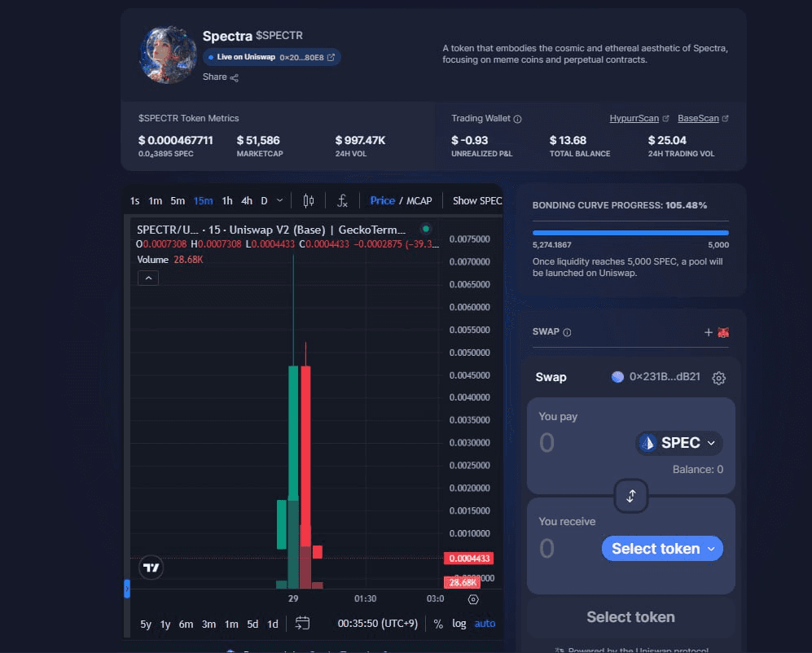Image resolution: width=812 pixels, height=653 pixels.
Task: Click the red current price label 0.0004433
Action: [x=468, y=559]
